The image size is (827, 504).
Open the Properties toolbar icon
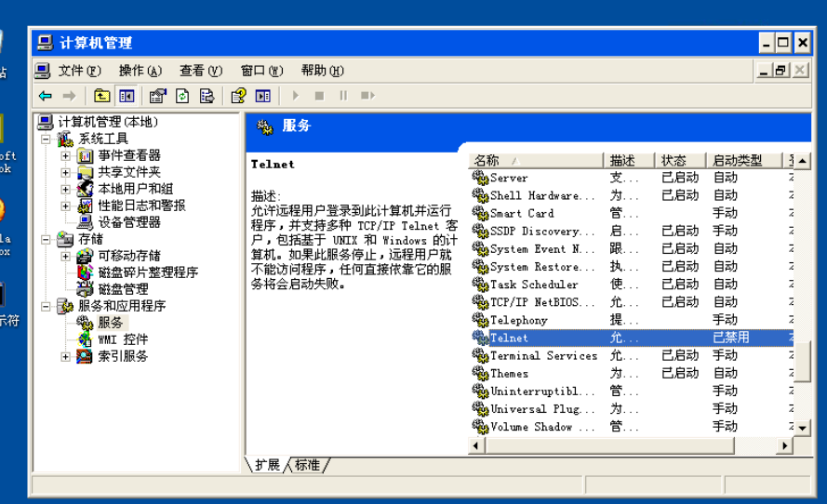pos(157,96)
